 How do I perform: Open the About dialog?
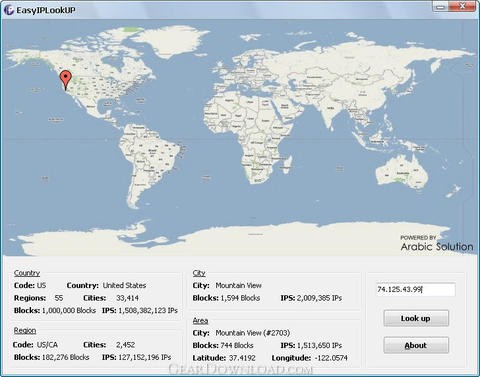[416, 345]
